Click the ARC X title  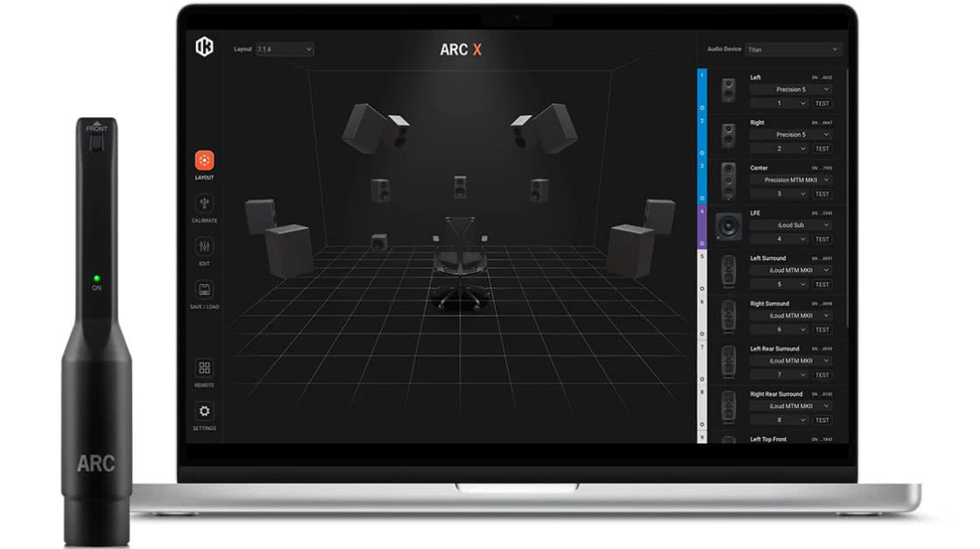pyautogui.click(x=461, y=49)
